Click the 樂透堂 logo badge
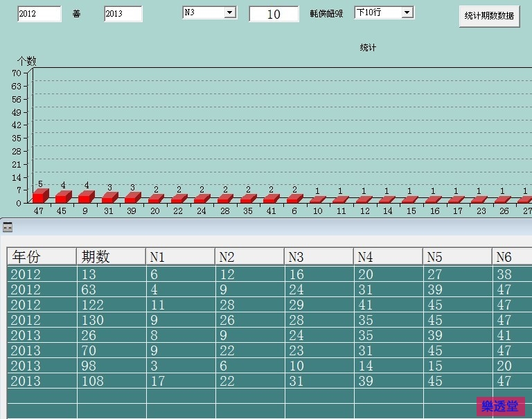 [500, 407]
